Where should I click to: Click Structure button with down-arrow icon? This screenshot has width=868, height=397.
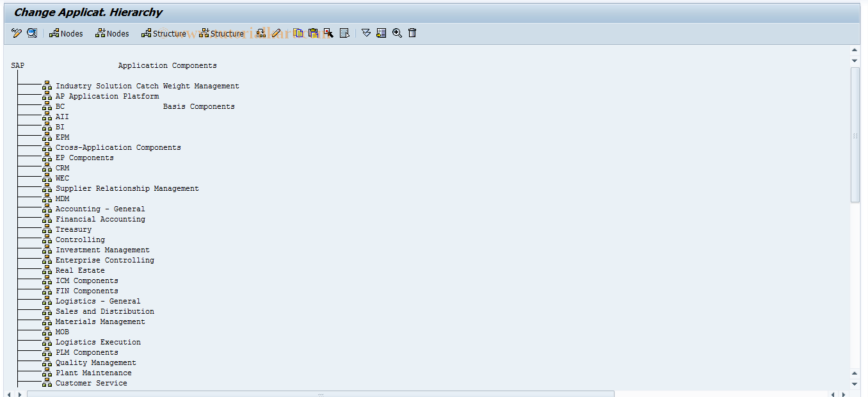(x=221, y=33)
